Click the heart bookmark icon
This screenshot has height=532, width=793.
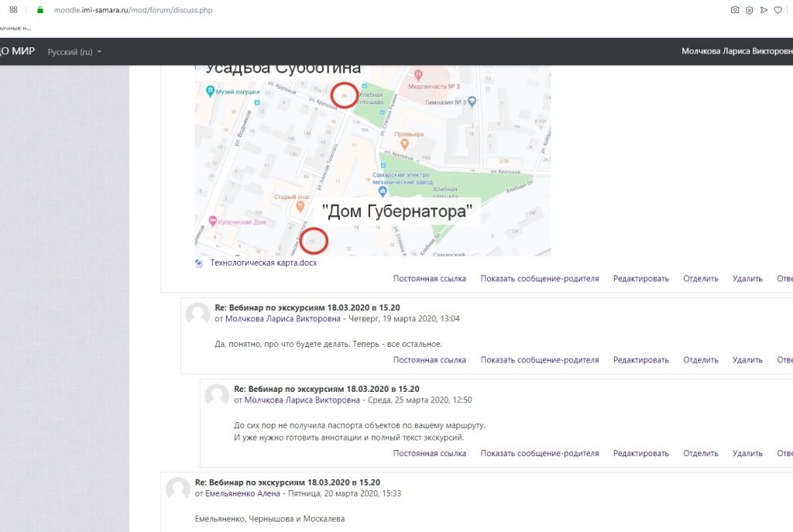click(x=778, y=9)
